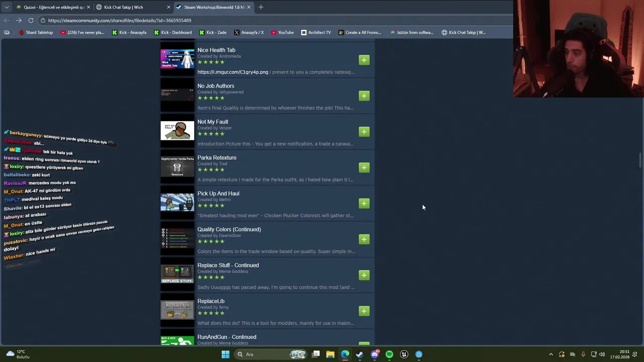Open No Job Authors thumbnail image
This screenshot has width=644, height=362.
[177, 95]
